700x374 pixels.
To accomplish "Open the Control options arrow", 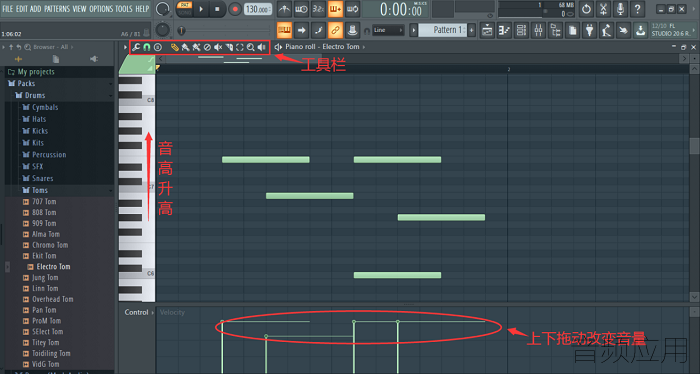I will tap(153, 312).
